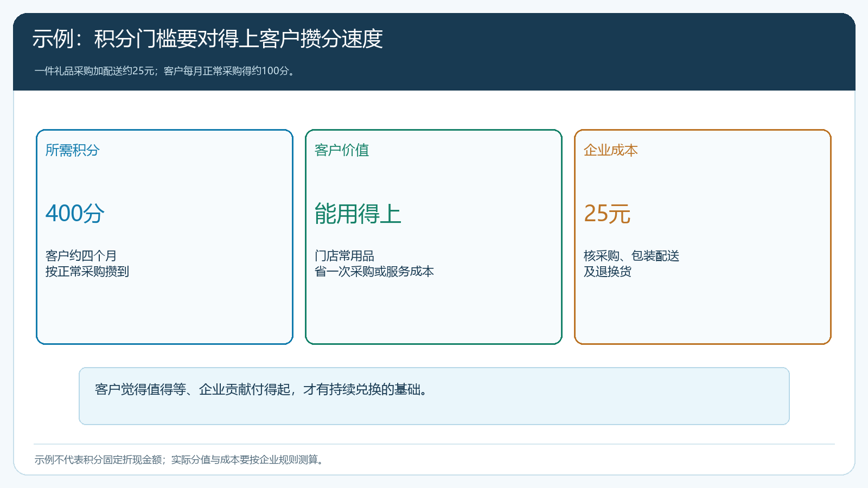Select the subtitle mentioning 采购加配送约25元
The height and width of the screenshot is (488, 868).
click(x=165, y=71)
